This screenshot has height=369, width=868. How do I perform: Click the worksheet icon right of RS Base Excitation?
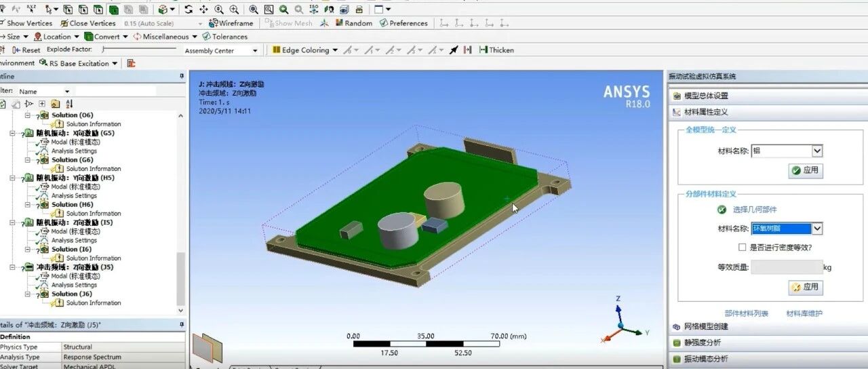tap(131, 63)
